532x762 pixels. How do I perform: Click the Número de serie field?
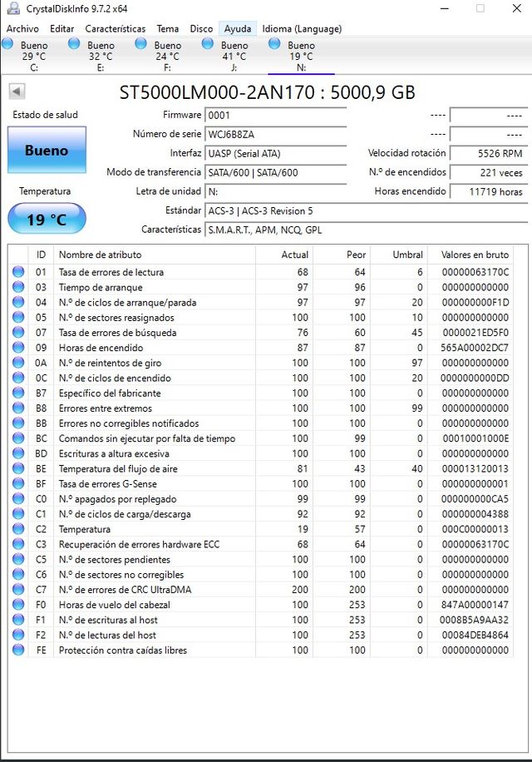pyautogui.click(x=275, y=135)
